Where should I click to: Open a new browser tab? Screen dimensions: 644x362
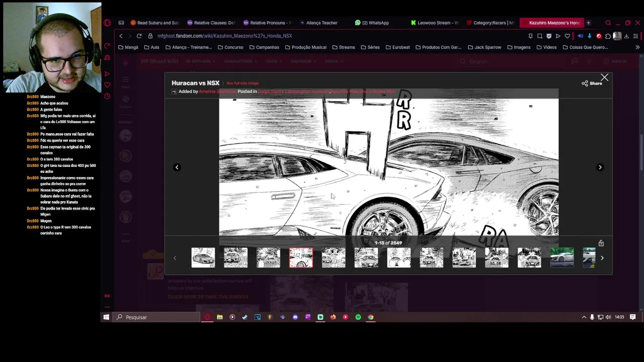pos(588,23)
